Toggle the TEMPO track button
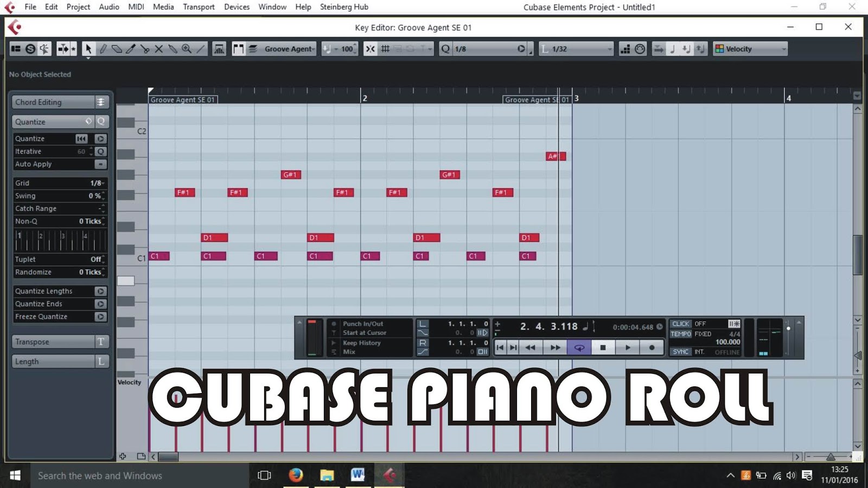 pyautogui.click(x=680, y=334)
